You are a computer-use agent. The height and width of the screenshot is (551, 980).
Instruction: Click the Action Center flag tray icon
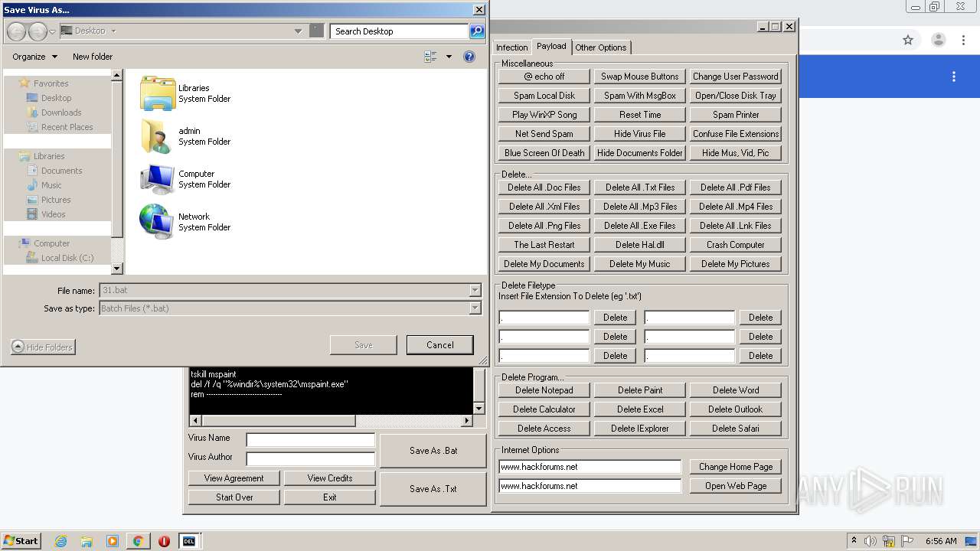tap(908, 541)
